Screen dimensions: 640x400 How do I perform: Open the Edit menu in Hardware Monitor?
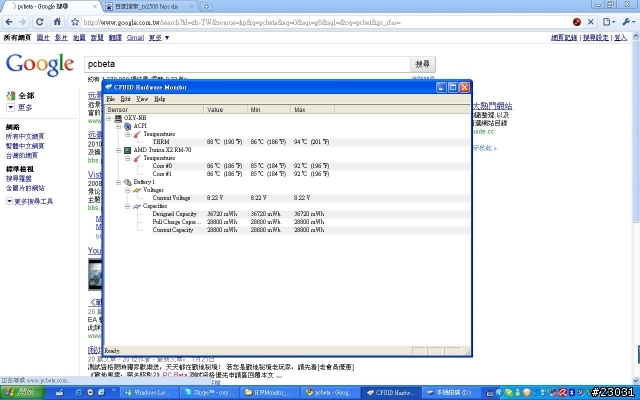[x=125, y=99]
